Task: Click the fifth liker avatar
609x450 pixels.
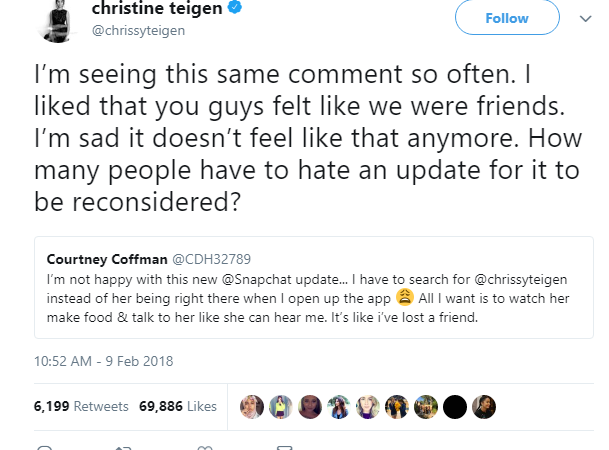Action: (x=368, y=406)
